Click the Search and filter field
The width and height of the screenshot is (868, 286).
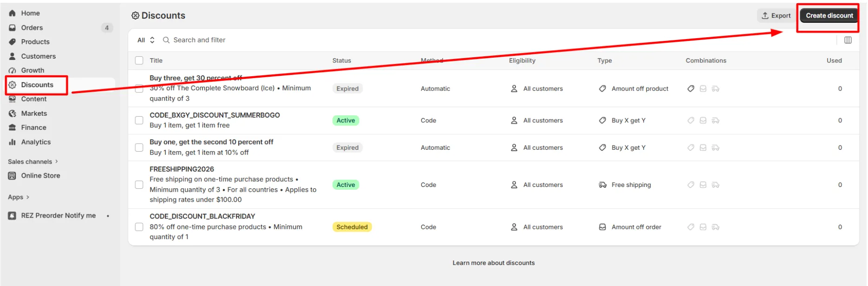coord(199,40)
